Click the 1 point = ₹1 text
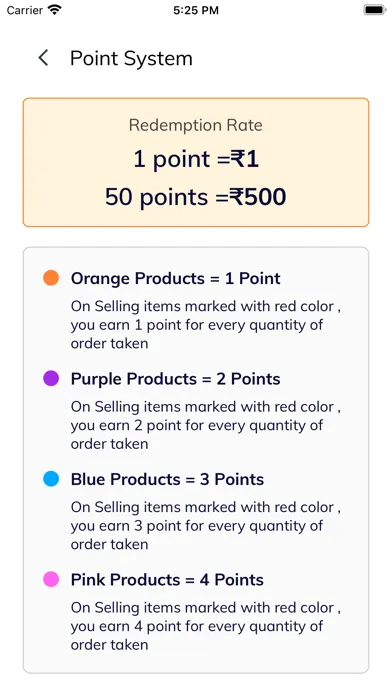The image size is (392, 696). (196, 158)
